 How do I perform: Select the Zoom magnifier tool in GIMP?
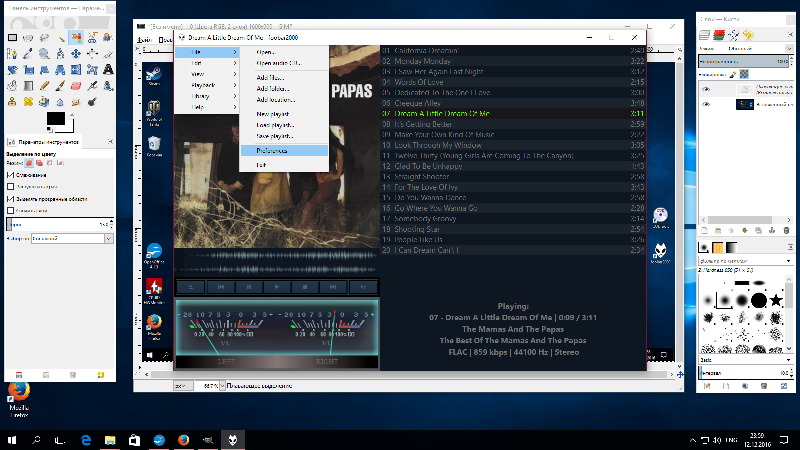click(44, 54)
